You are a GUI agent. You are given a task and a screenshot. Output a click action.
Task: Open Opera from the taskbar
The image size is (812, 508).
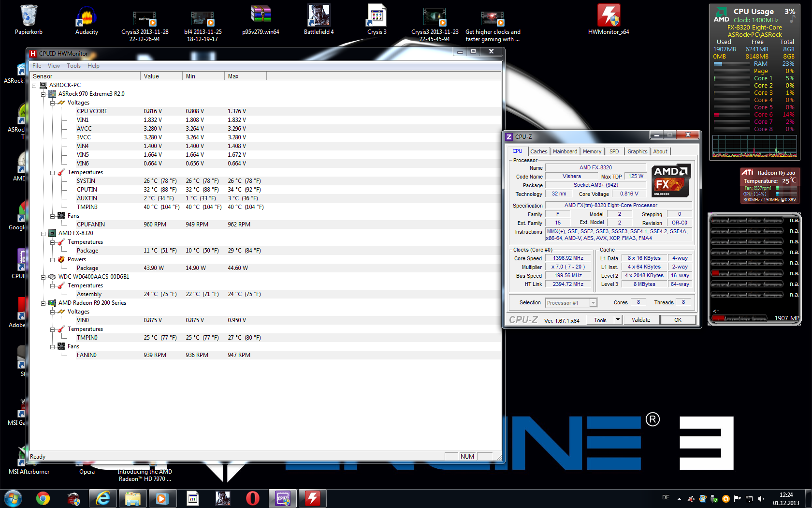[253, 498]
